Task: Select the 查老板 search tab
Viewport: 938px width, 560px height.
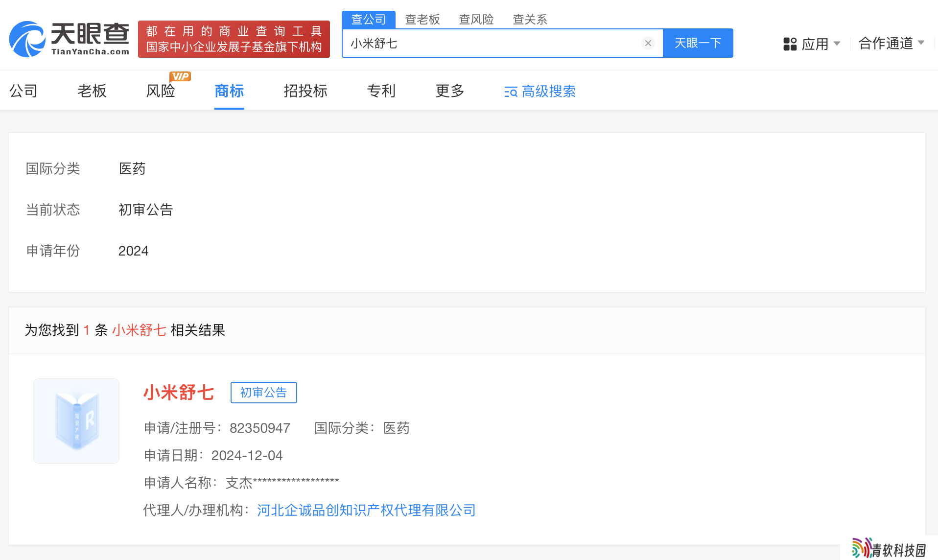Action: point(422,20)
